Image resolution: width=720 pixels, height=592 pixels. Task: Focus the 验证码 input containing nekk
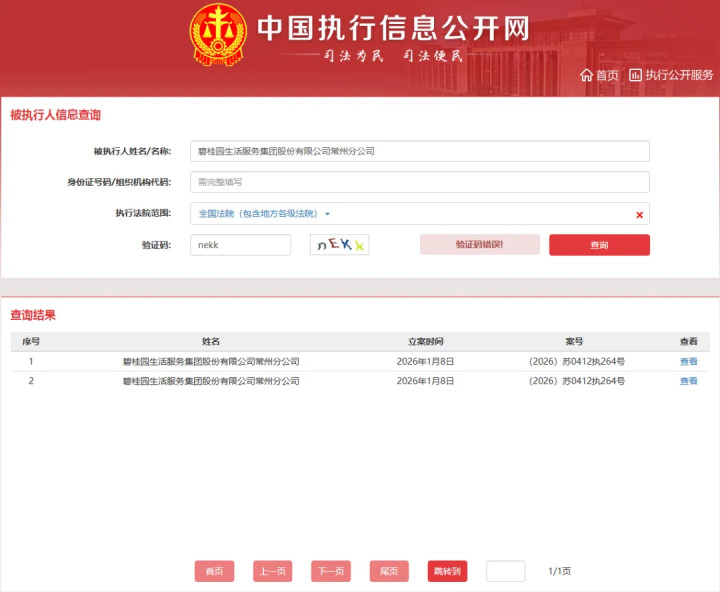(x=241, y=245)
